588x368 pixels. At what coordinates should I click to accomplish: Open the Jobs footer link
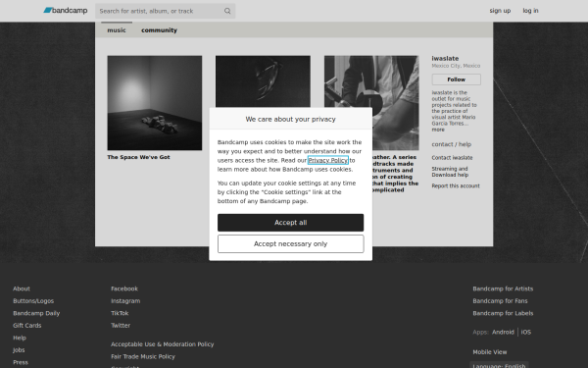[19, 350]
